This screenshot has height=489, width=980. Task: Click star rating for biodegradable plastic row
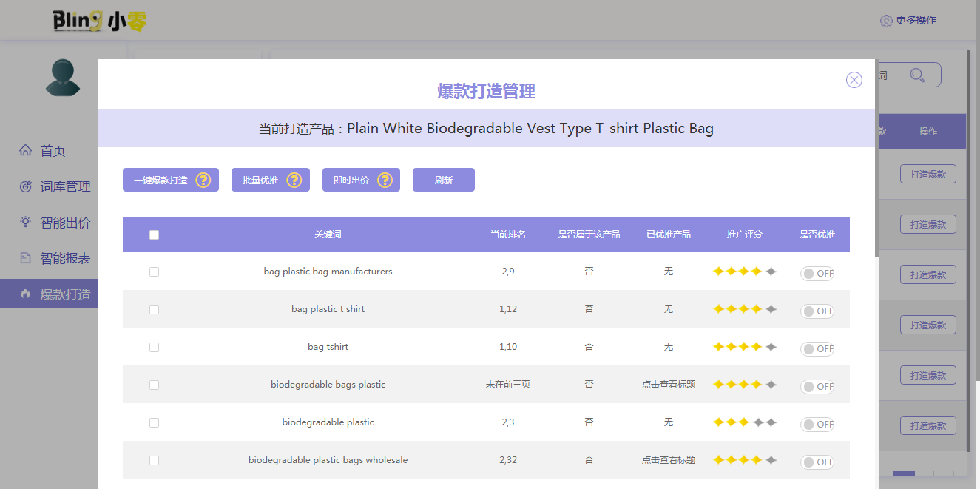pos(745,422)
